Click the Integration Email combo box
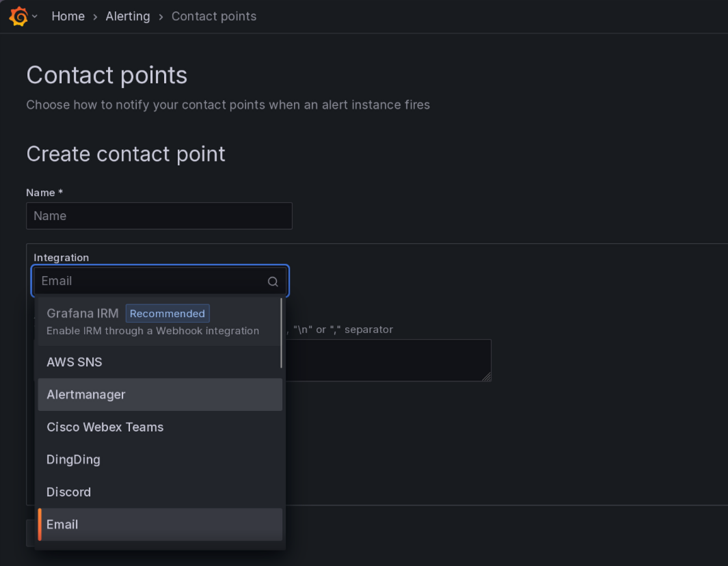This screenshot has height=566, width=728. point(160,281)
